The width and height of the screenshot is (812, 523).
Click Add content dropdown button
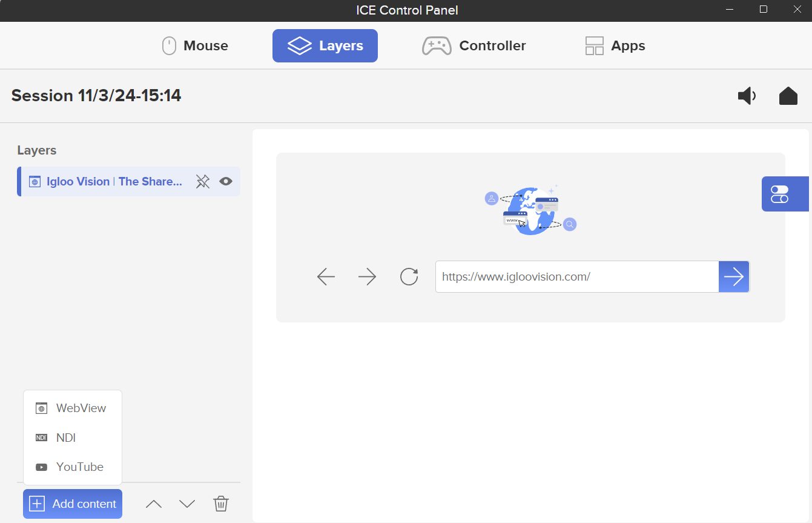tap(73, 504)
